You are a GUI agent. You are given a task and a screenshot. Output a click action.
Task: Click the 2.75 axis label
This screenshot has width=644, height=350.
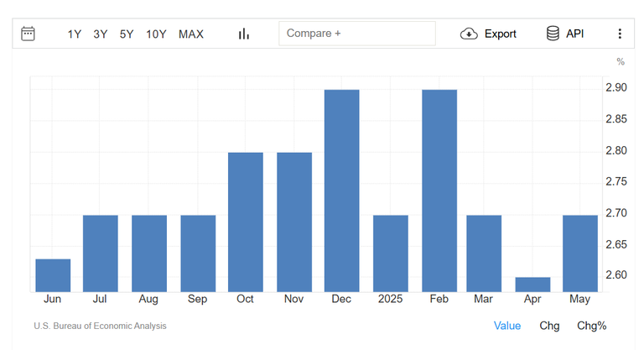tap(616, 181)
